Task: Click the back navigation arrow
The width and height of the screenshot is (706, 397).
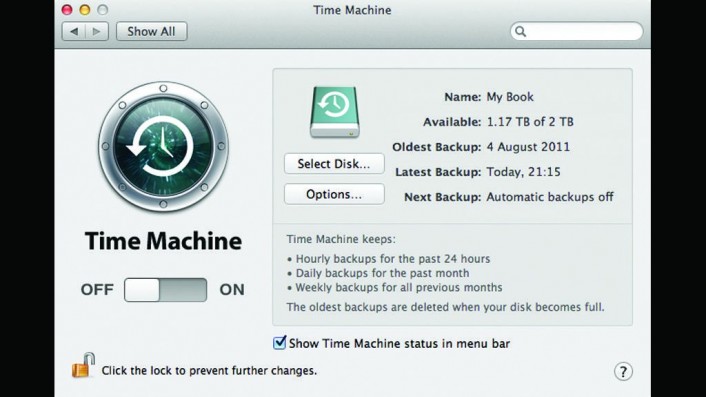Action: (74, 32)
